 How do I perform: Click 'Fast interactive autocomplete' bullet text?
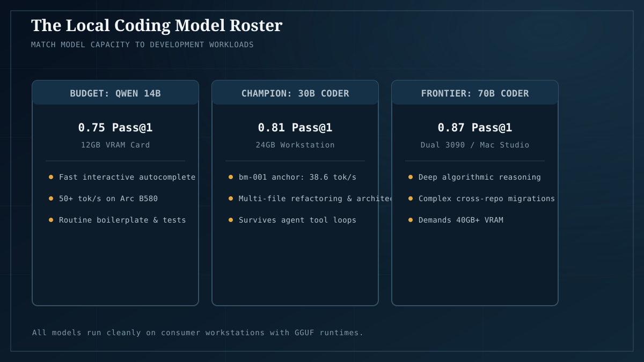(127, 177)
